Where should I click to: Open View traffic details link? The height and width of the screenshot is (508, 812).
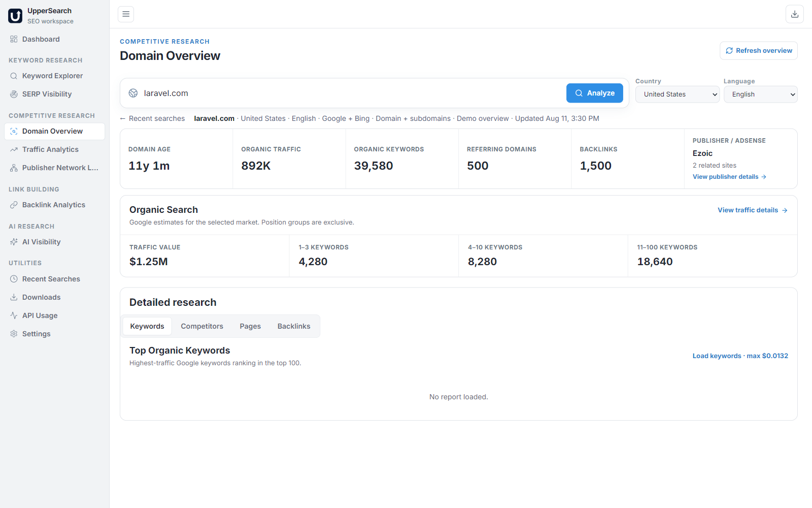coord(753,210)
